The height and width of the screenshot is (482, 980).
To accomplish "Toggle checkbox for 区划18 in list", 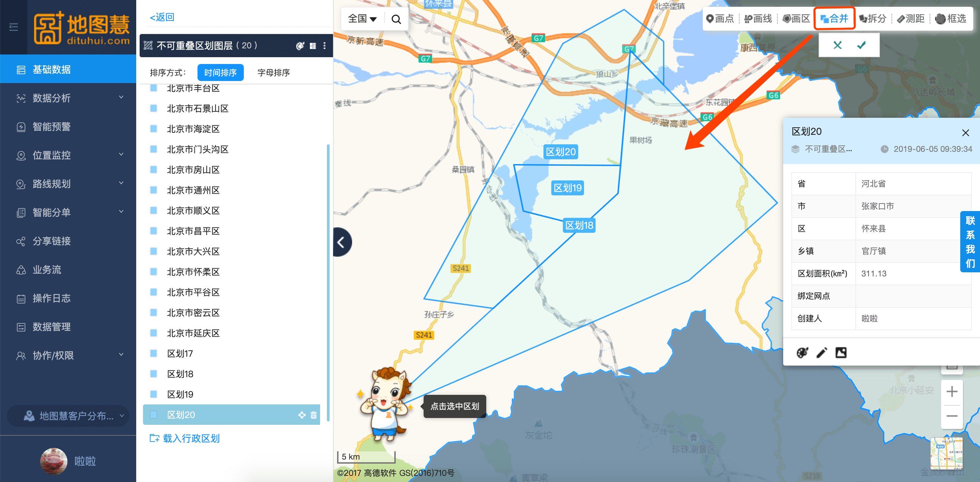I will tap(154, 373).
